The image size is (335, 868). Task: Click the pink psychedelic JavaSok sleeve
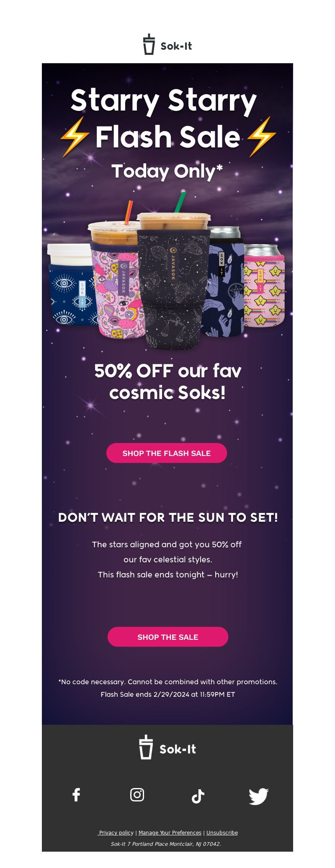click(117, 289)
